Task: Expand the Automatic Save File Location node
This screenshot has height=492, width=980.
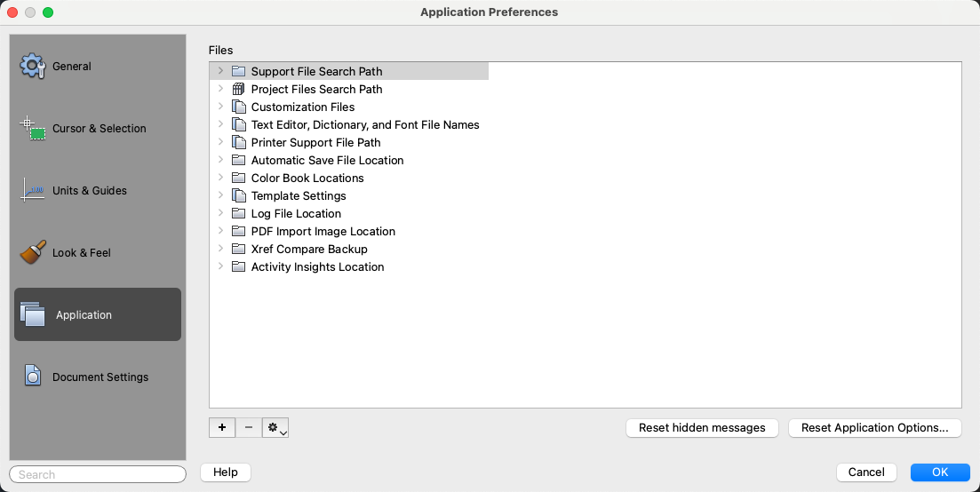Action: [x=220, y=160]
